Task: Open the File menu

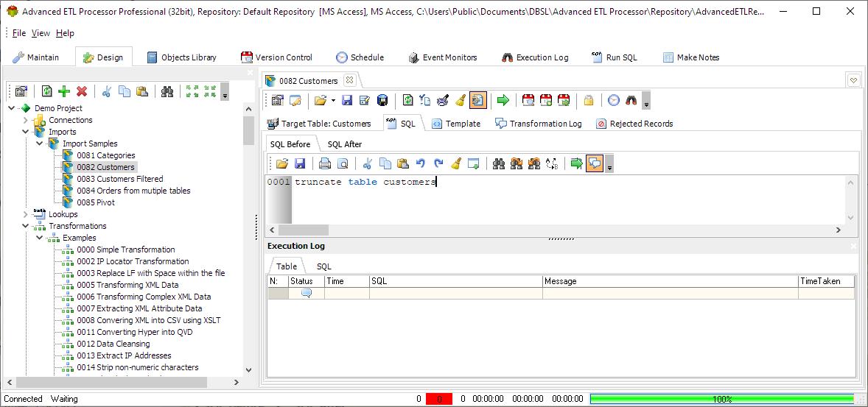Action: point(19,33)
